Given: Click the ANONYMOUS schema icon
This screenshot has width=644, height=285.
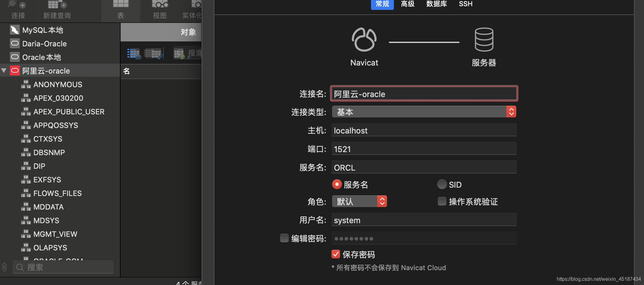Looking at the screenshot, I should coord(26,84).
